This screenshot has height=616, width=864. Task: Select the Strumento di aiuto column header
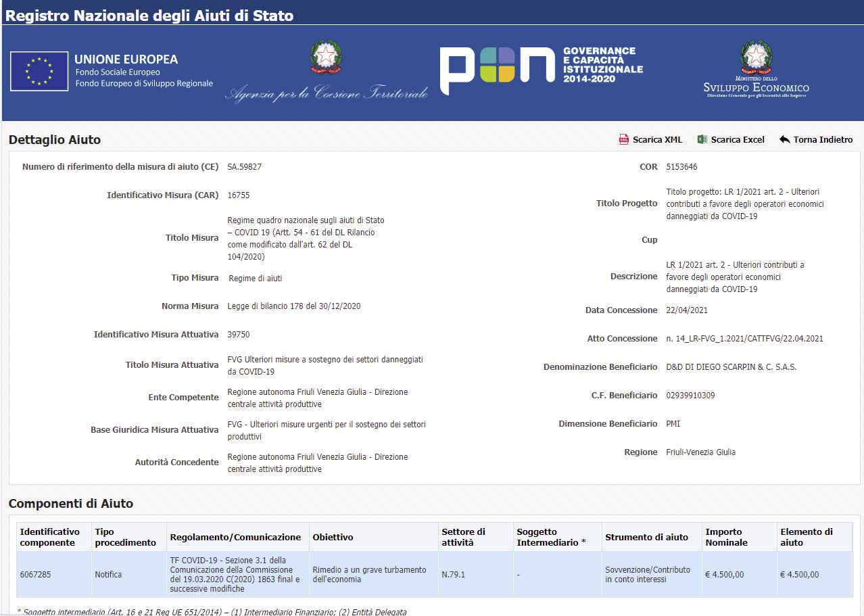(x=652, y=537)
